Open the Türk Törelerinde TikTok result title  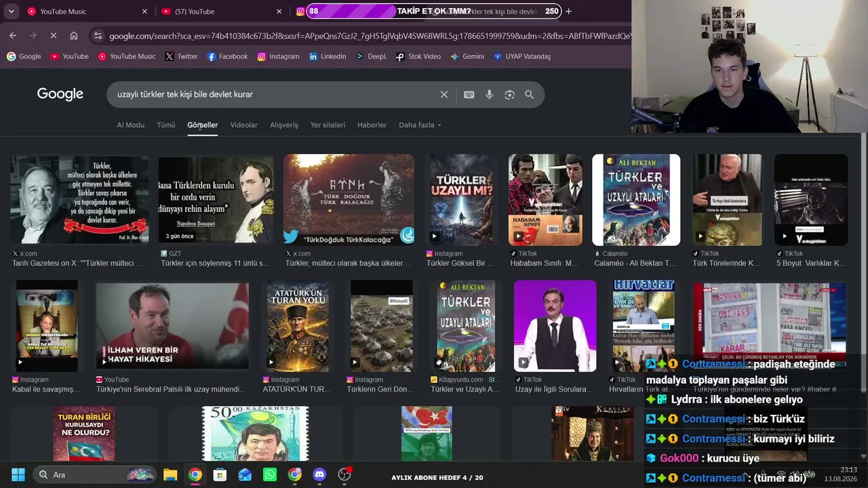726,263
